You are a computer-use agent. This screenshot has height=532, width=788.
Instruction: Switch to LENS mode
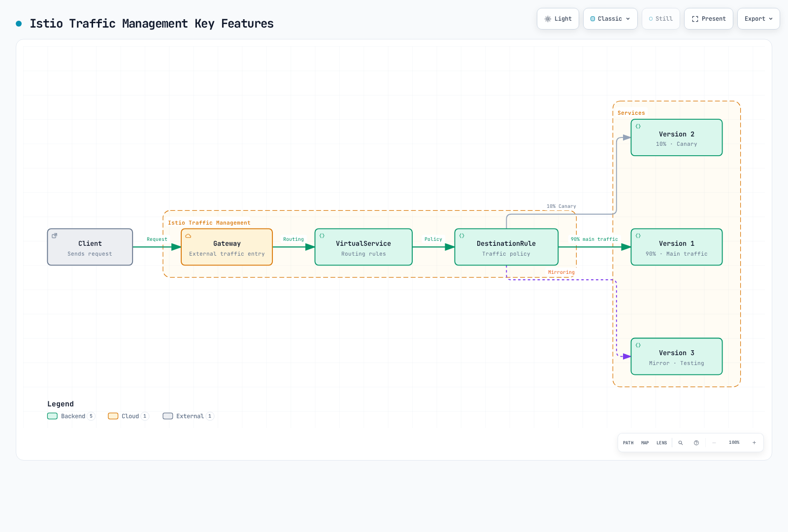point(661,443)
